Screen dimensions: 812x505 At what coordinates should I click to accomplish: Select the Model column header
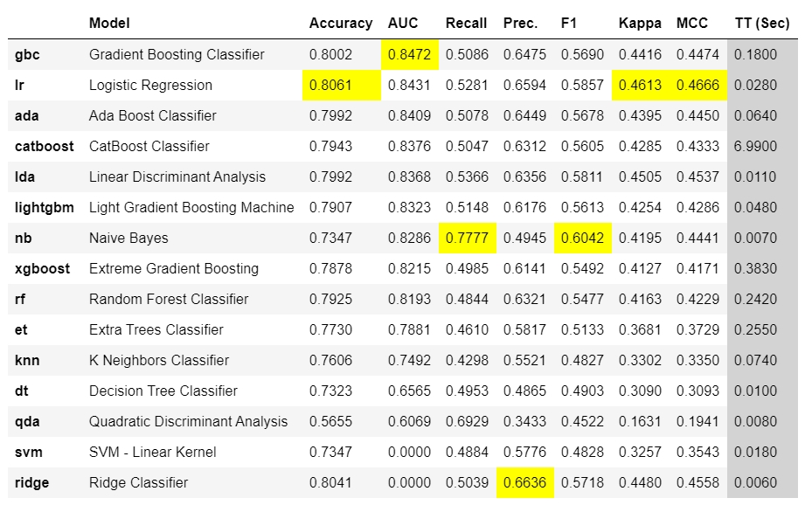[x=109, y=24]
